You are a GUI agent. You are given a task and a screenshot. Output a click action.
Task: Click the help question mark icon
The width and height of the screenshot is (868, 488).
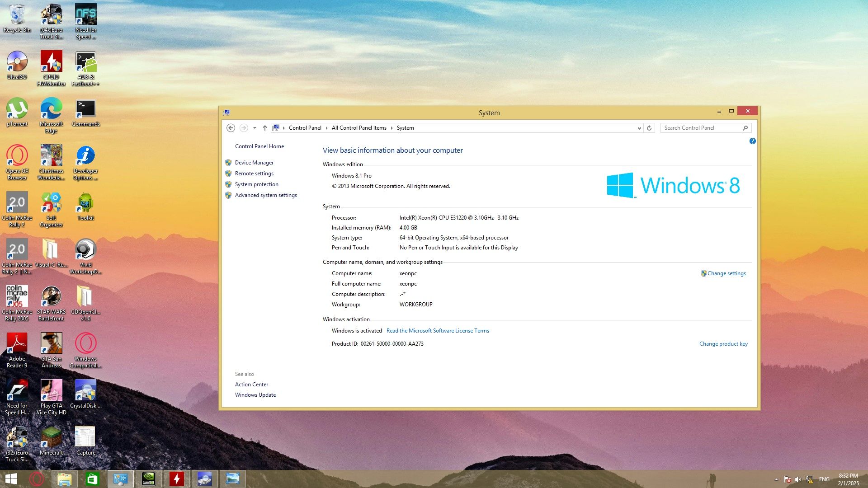752,141
